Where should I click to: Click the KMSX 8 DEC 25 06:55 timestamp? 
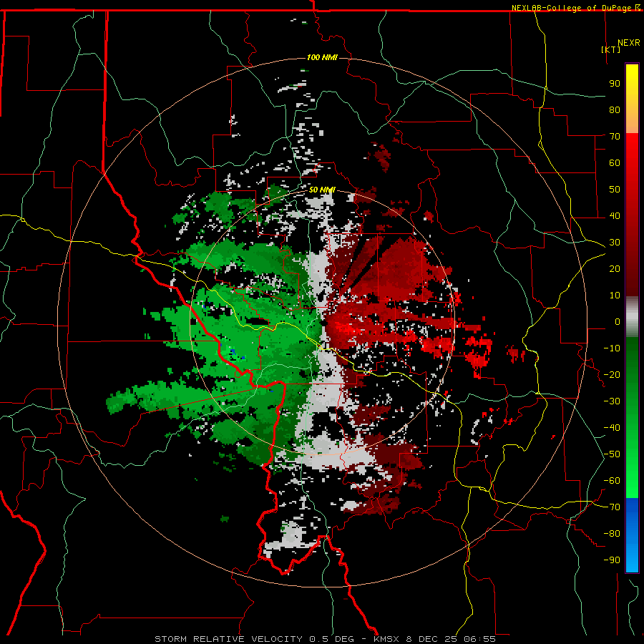(x=434, y=639)
